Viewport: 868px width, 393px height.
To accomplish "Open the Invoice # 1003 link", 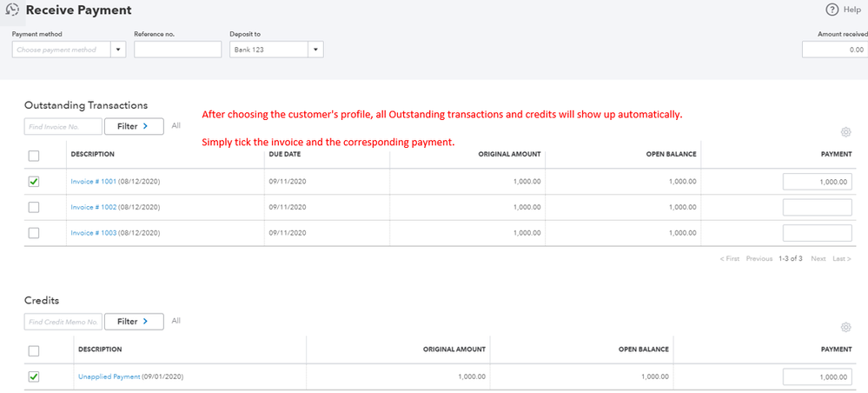I will (x=94, y=233).
